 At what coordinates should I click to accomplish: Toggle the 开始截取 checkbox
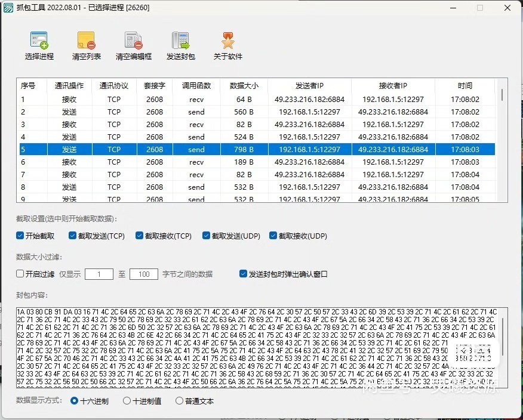pyautogui.click(x=20, y=236)
